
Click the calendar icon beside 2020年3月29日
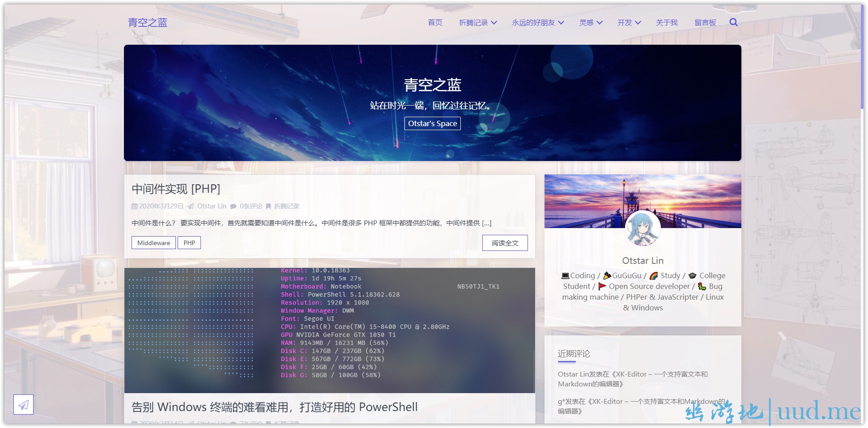click(134, 206)
